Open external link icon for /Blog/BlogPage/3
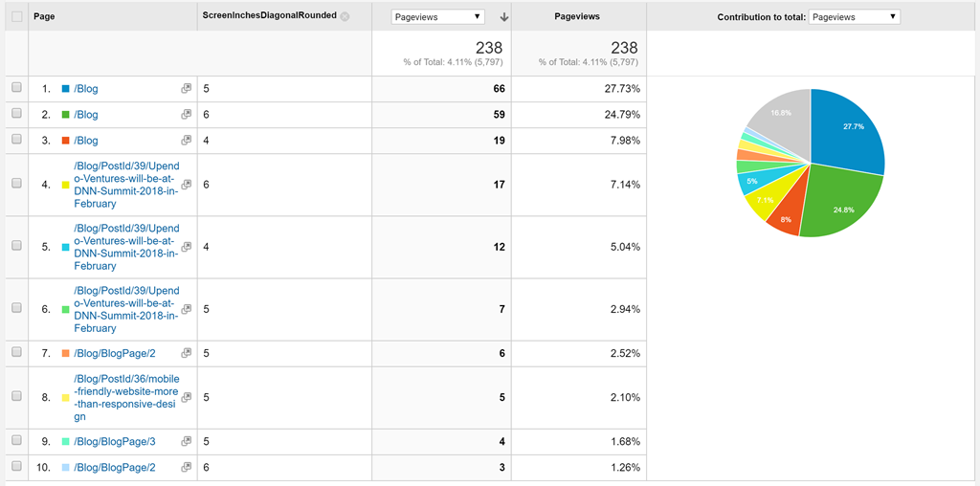Image resolution: width=980 pixels, height=486 pixels. 186,441
